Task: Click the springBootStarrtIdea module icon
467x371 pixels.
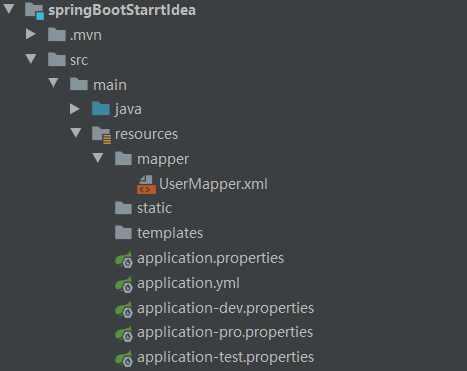Action: coord(35,11)
